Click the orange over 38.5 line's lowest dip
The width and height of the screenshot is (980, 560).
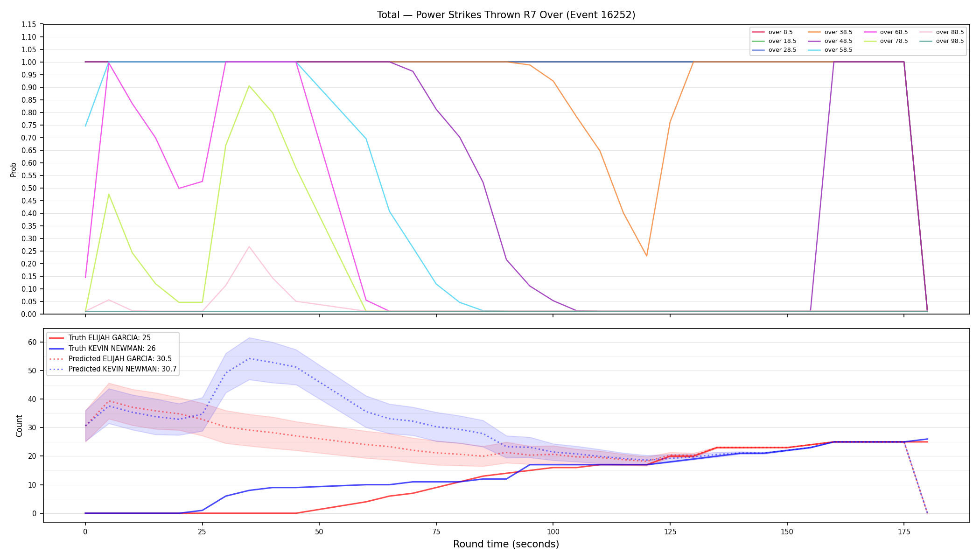646,256
